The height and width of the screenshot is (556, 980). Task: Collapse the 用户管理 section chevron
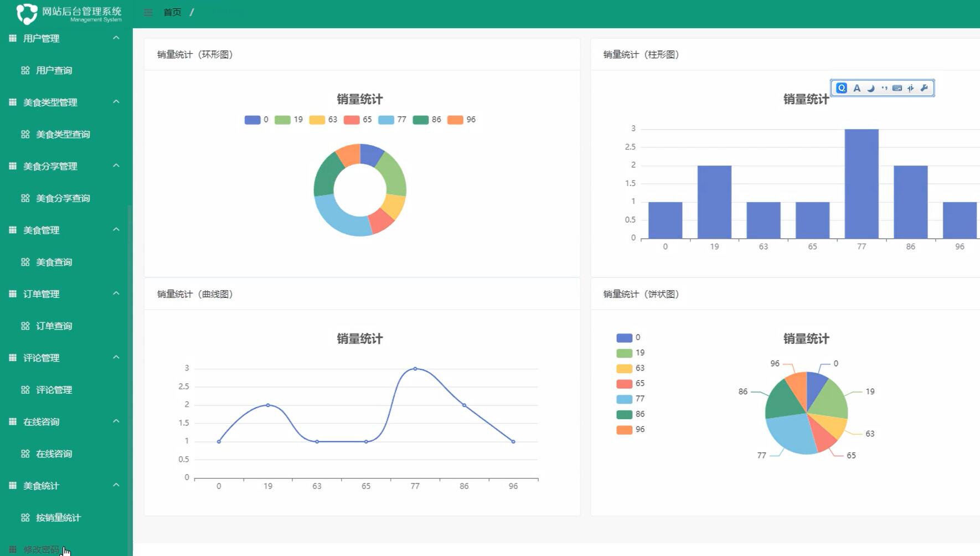[116, 38]
